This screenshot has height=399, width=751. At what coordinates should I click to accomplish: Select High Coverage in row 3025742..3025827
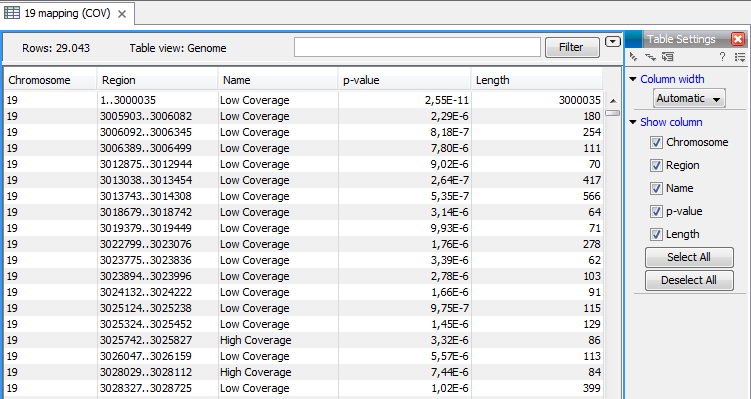click(x=278, y=340)
